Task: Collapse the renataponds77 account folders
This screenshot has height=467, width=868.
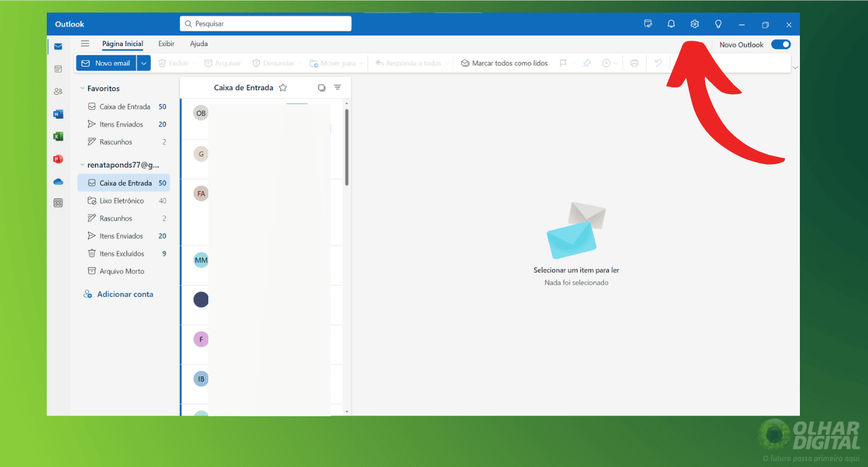Action: point(82,165)
